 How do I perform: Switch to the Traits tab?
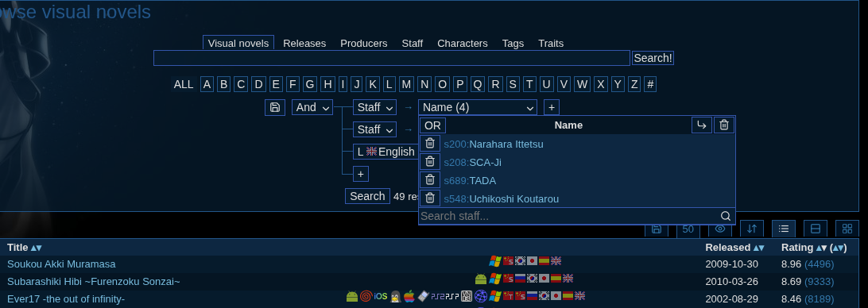coord(551,43)
